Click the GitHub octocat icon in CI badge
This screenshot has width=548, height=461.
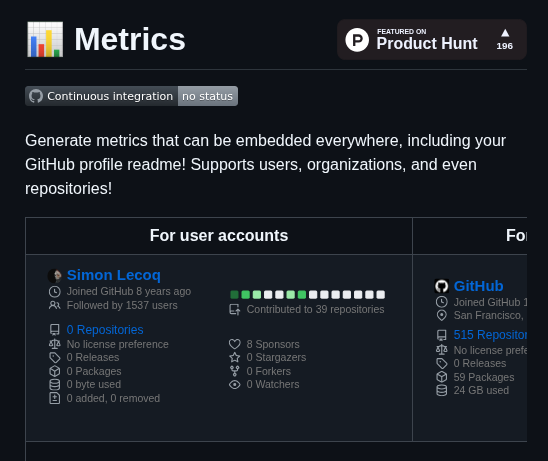[36, 96]
